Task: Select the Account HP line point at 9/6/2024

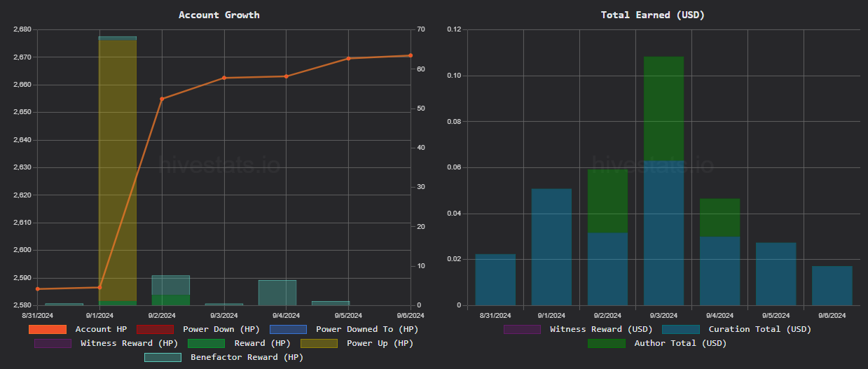Action: point(411,55)
